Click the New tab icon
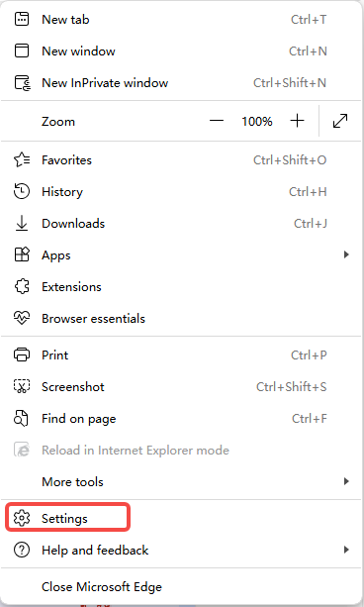This screenshot has height=607, width=364. [22, 19]
